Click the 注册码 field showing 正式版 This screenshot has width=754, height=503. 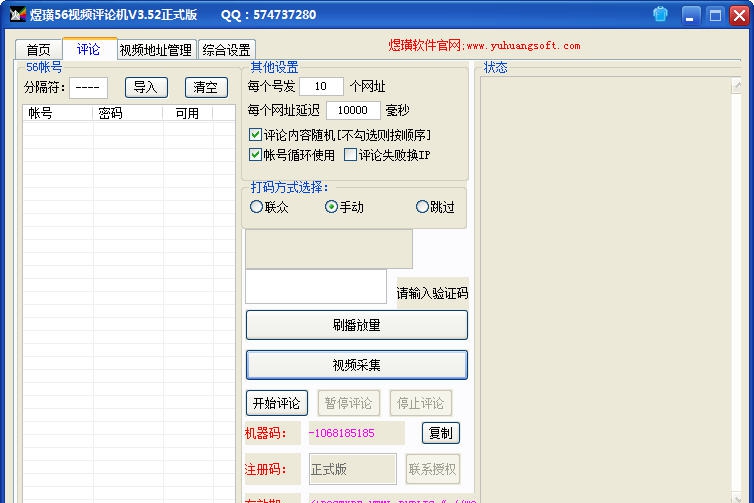[x=353, y=469]
